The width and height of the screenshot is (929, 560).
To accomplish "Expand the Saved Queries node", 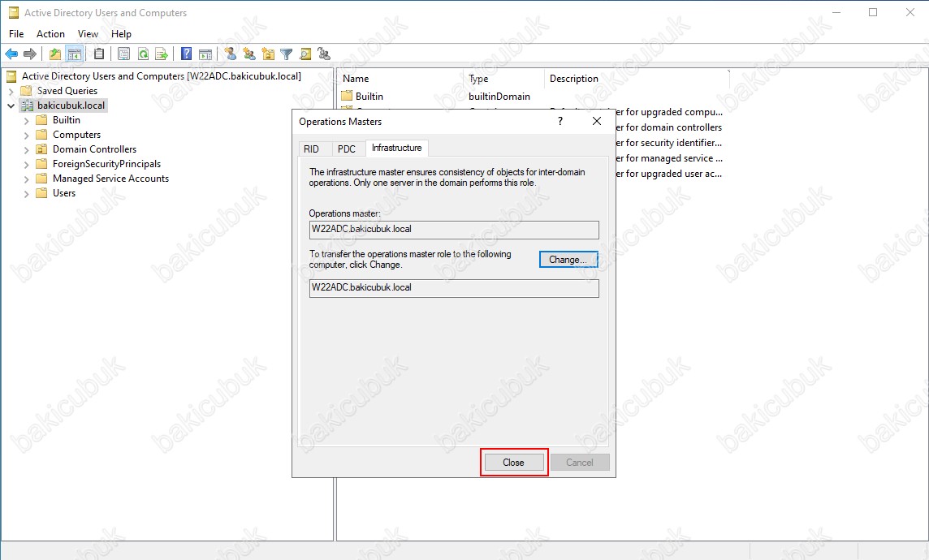I will [11, 91].
